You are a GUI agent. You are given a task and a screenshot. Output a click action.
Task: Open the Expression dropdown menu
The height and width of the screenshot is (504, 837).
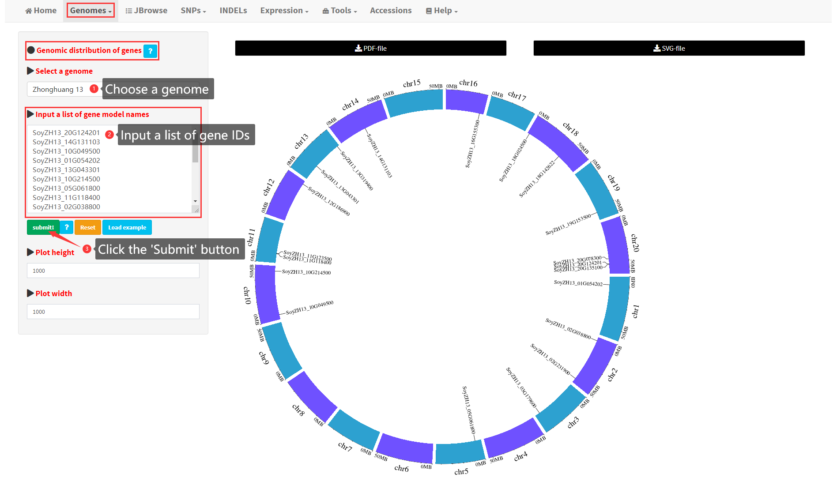(284, 11)
